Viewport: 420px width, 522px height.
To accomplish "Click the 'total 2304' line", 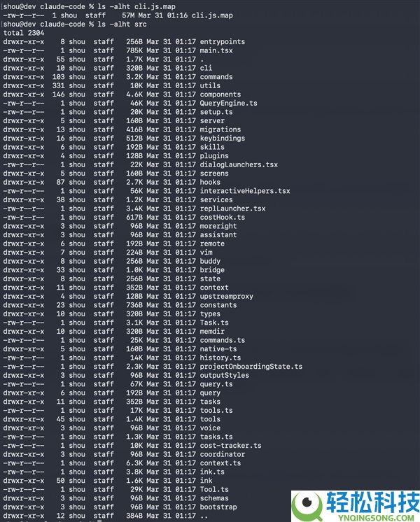I will pyautogui.click(x=24, y=33).
